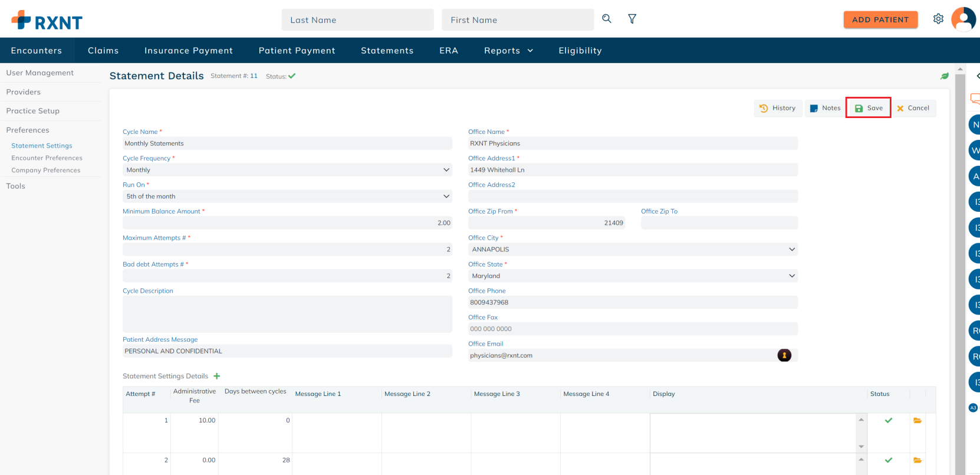Click the ADD PATIENT button

[880, 19]
